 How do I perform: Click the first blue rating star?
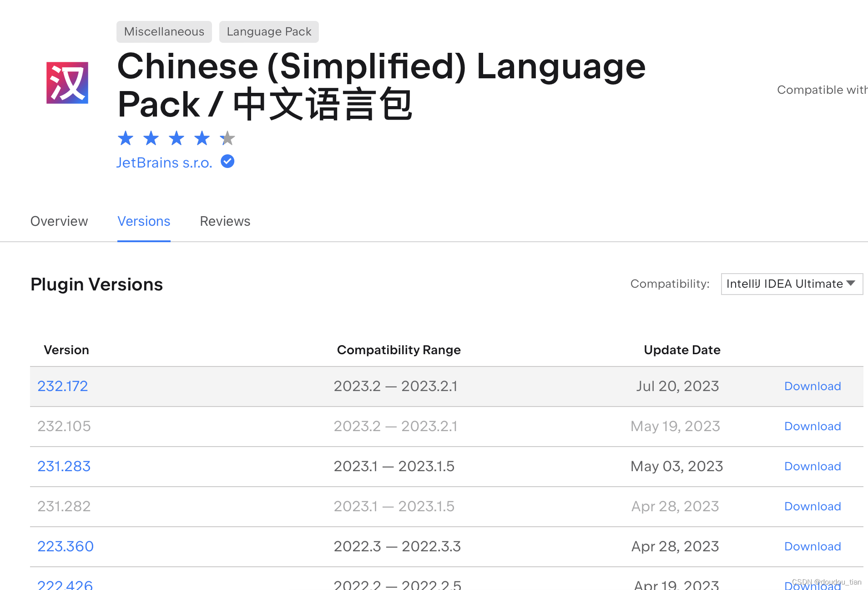[x=126, y=138]
